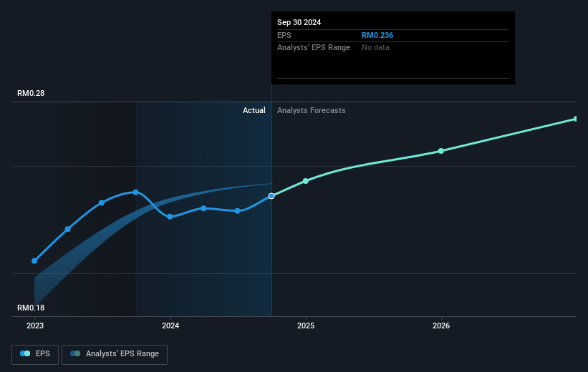Screen dimensions: 588x372
Task: Click the 2023 x-axis label
Action: pos(35,326)
